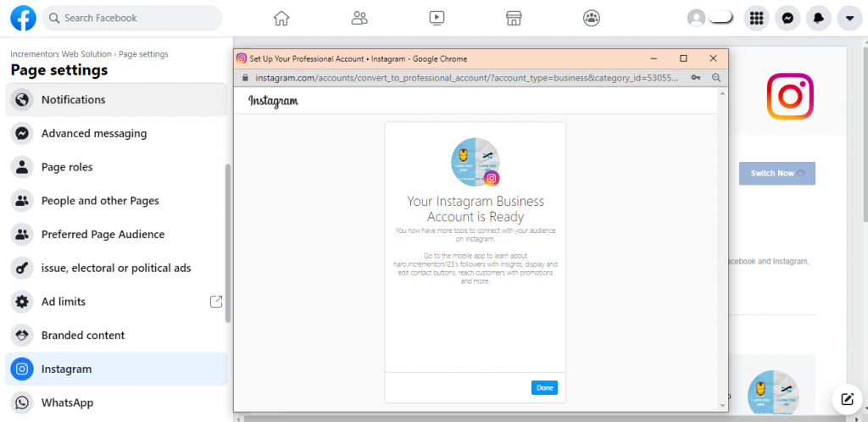868x422 pixels.
Task: Click the external link icon beside Ad limits
Action: [216, 302]
